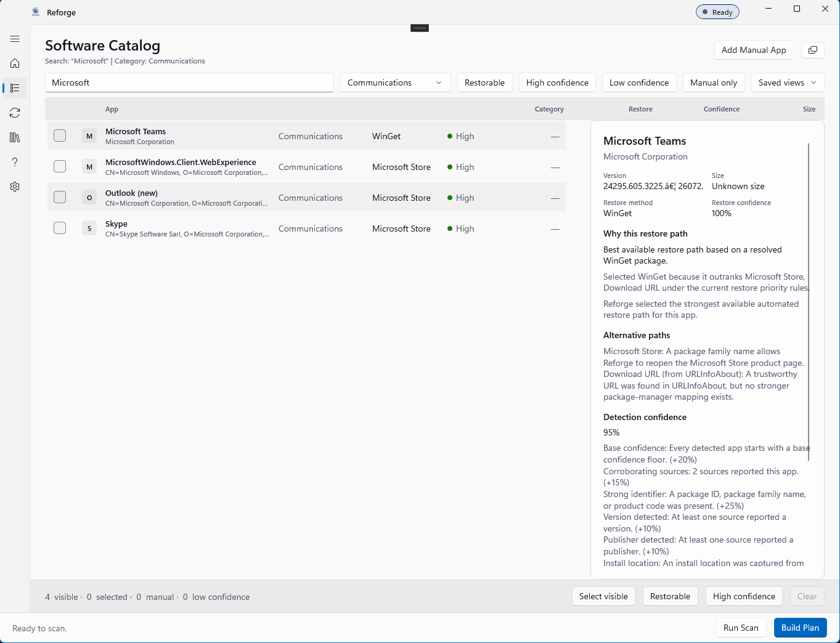Expand the Saved views dropdown

(788, 83)
